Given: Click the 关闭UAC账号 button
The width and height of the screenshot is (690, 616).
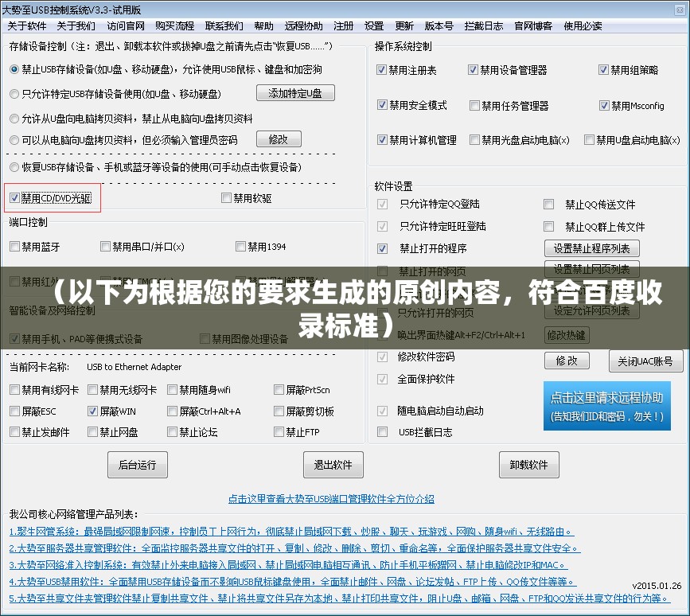Looking at the screenshot, I should pyautogui.click(x=645, y=361).
